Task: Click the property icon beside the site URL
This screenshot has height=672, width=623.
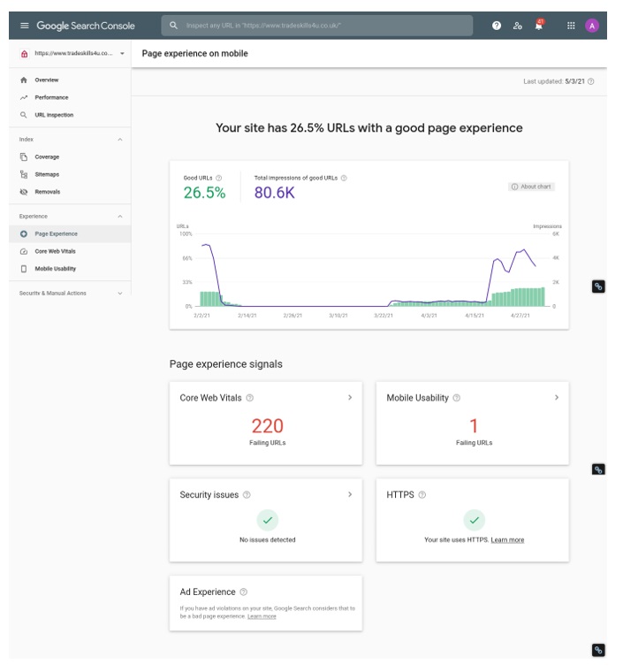Action: click(25, 54)
